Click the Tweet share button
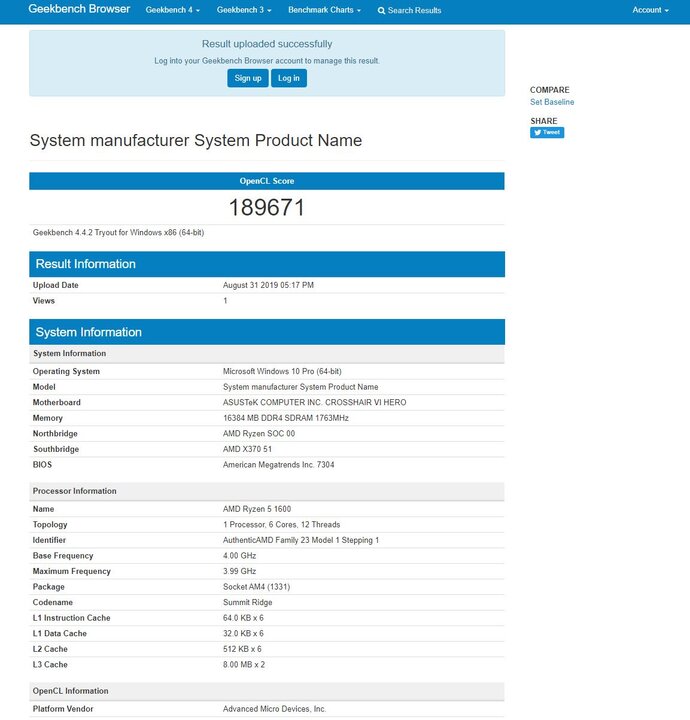The height and width of the screenshot is (720, 690). pyautogui.click(x=547, y=132)
